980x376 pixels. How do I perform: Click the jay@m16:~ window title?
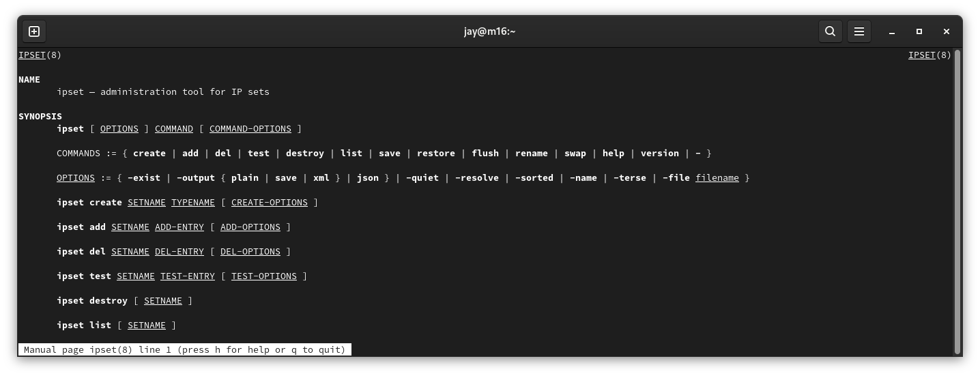(489, 31)
